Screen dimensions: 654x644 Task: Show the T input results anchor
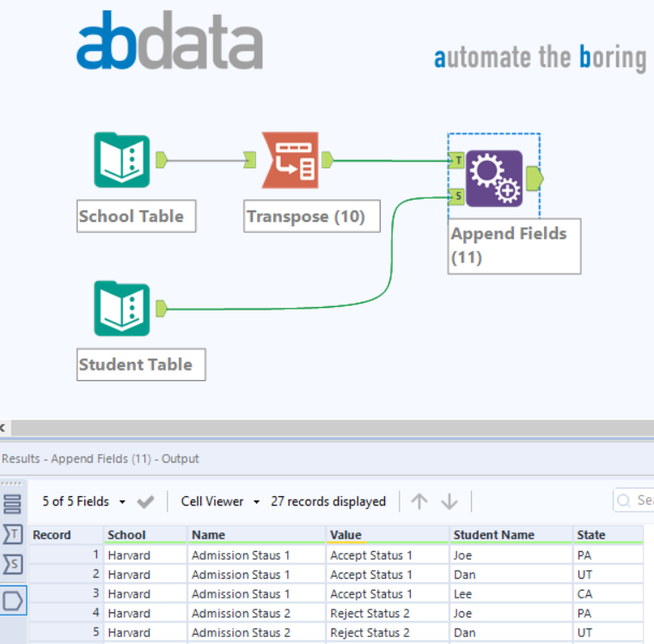coord(13,534)
